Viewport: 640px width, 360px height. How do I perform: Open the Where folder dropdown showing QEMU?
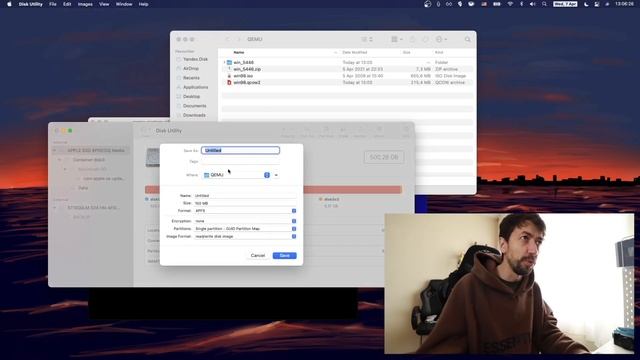coord(236,175)
